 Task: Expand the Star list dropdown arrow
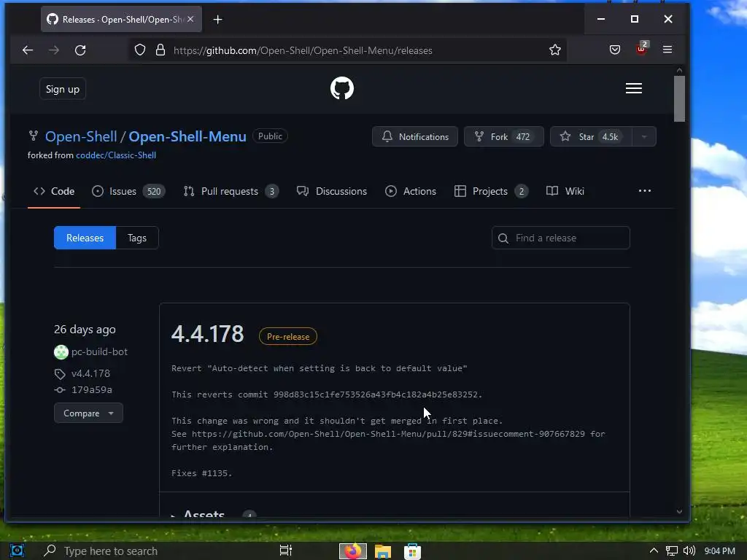(644, 136)
